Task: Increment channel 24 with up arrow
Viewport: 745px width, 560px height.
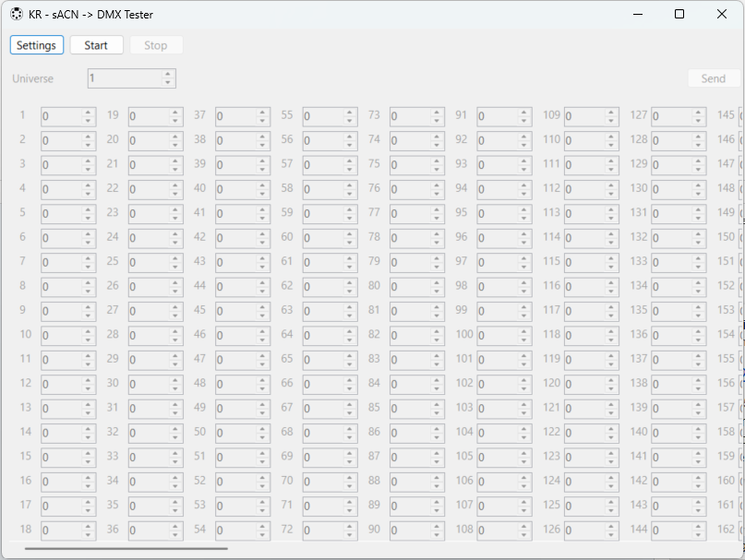Action: pos(175,234)
